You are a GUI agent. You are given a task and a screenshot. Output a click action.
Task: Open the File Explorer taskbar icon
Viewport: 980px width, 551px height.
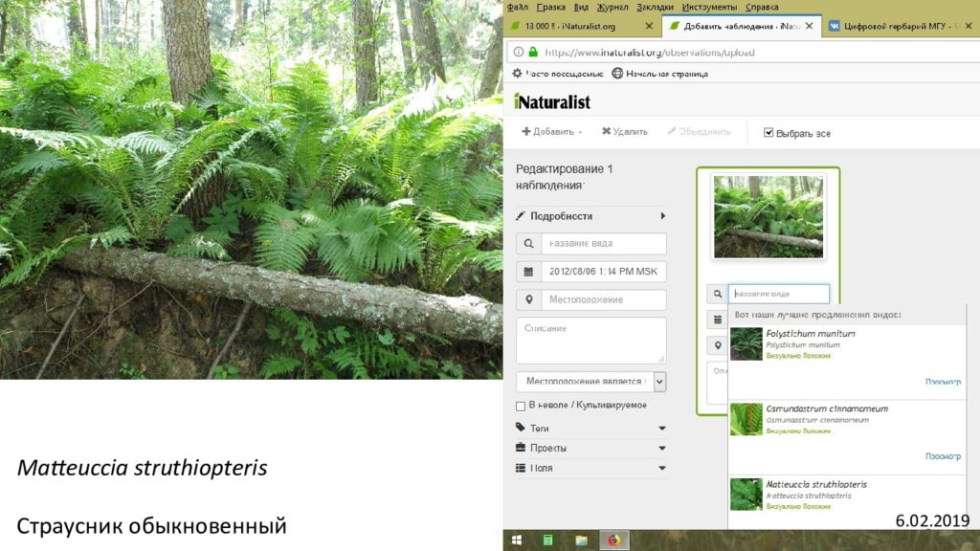[581, 540]
